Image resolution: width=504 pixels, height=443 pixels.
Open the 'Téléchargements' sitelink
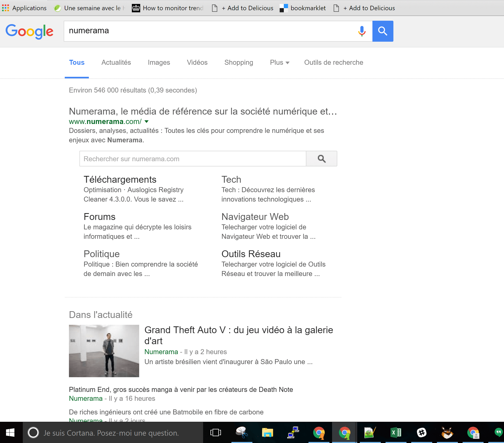coord(120,180)
